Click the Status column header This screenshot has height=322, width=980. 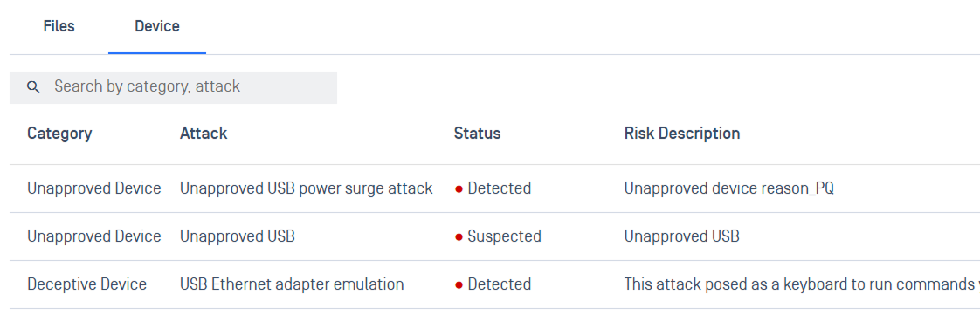(477, 133)
